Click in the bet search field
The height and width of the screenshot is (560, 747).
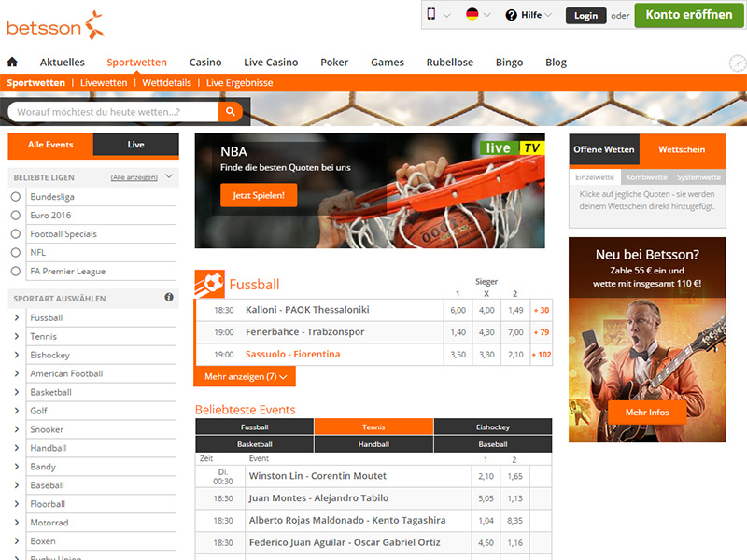tap(113, 112)
